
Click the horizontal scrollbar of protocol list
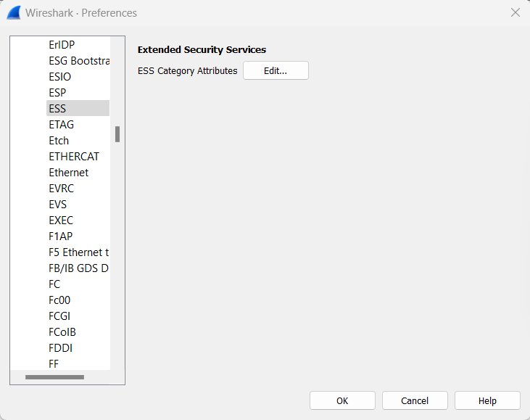coord(54,377)
